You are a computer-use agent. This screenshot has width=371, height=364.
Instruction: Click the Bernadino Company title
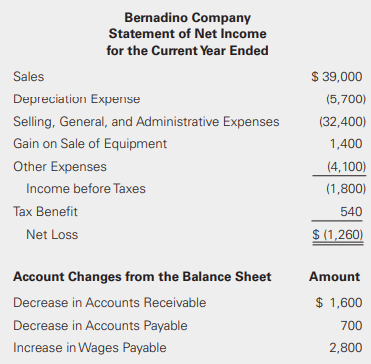(x=187, y=18)
